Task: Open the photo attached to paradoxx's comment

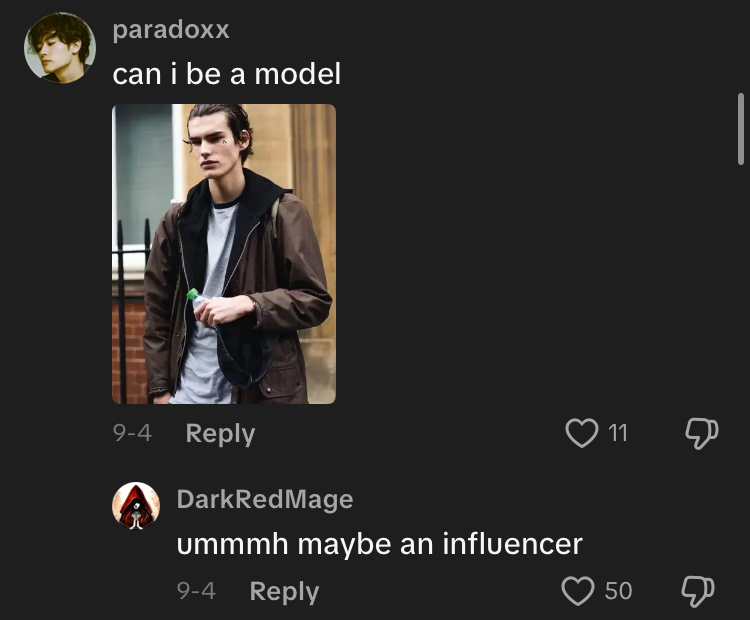Action: [x=224, y=254]
